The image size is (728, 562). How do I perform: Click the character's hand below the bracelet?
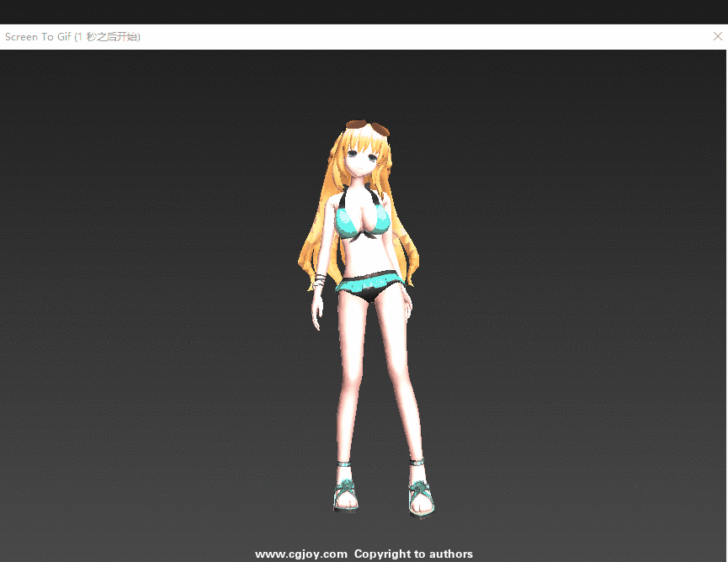point(317,313)
